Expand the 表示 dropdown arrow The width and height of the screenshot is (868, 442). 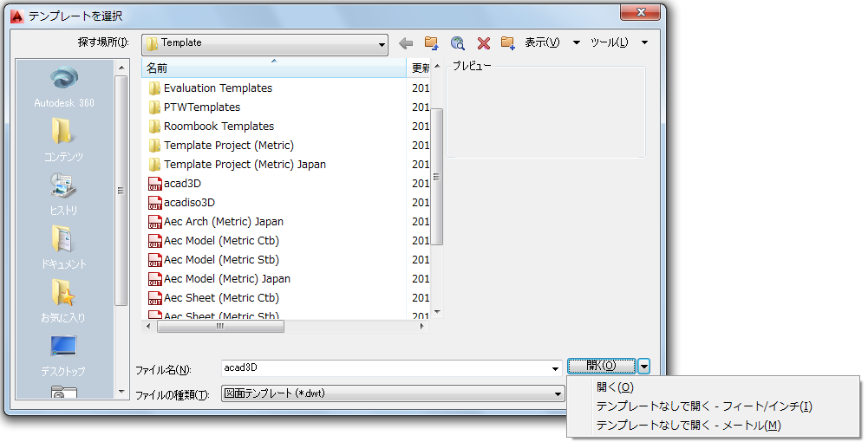[x=577, y=42]
